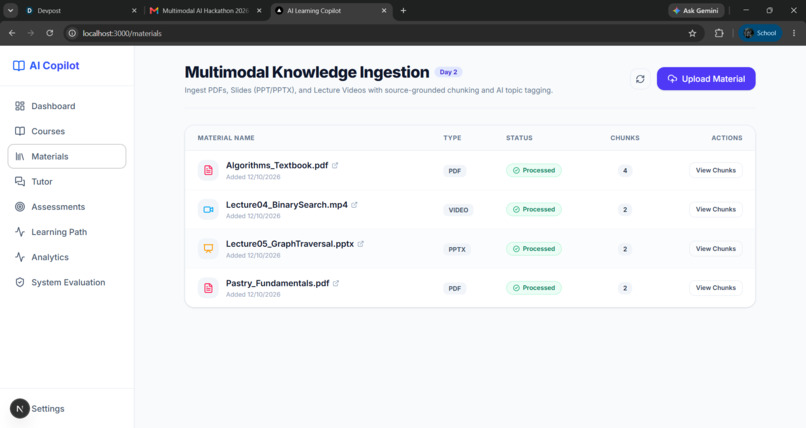Click the MATERIAL NAME column header
The image size is (806, 428).
point(226,138)
